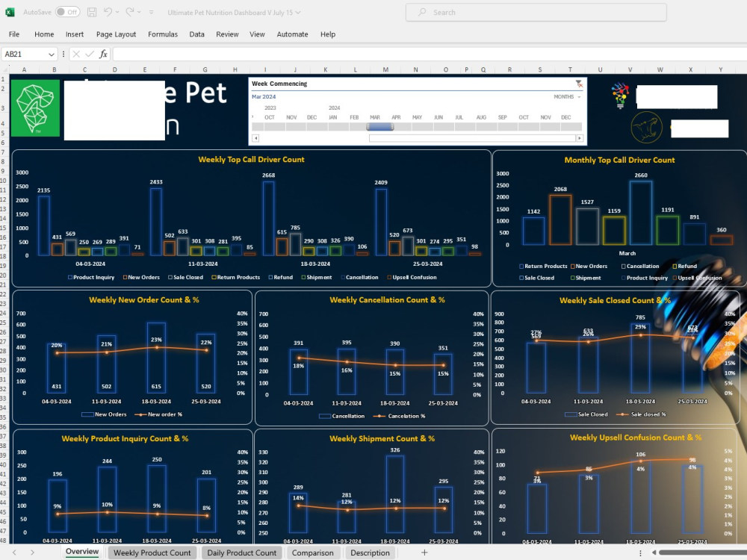Toggle AutoSave switch off/on
This screenshot has height=560, width=747.
(x=67, y=12)
